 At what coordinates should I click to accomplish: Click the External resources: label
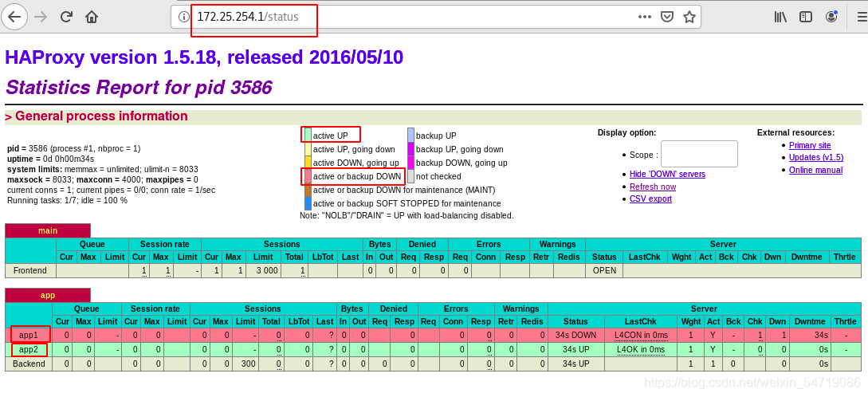pos(795,132)
